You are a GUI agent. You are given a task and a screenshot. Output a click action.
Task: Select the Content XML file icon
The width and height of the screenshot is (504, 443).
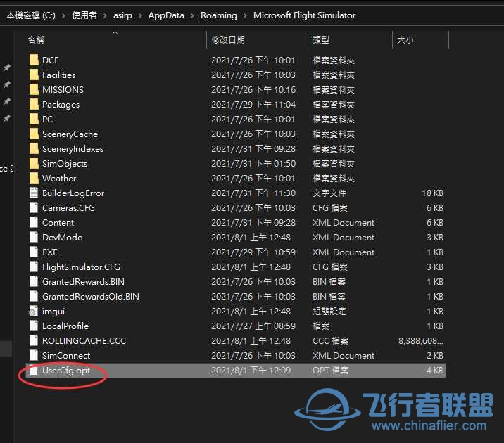pos(34,222)
